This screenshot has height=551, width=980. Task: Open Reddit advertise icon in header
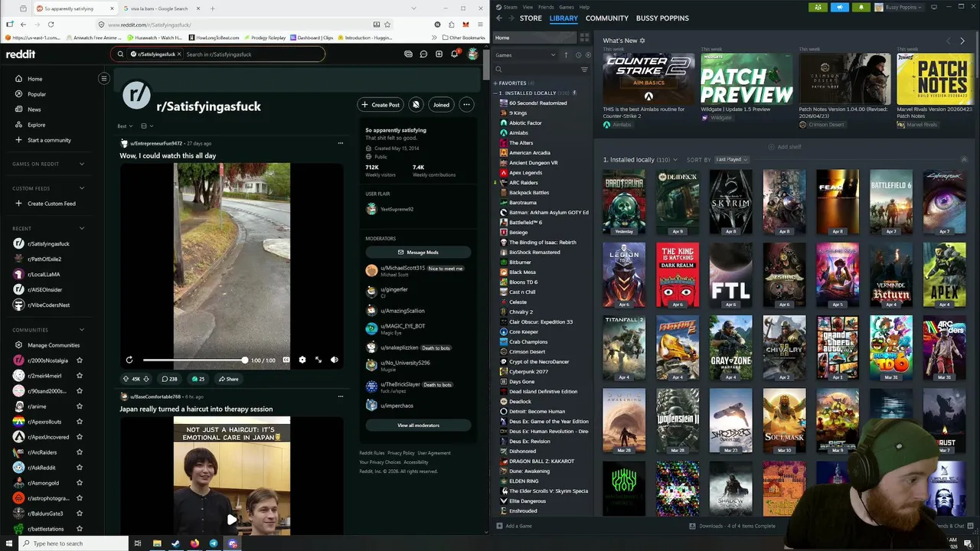click(408, 54)
